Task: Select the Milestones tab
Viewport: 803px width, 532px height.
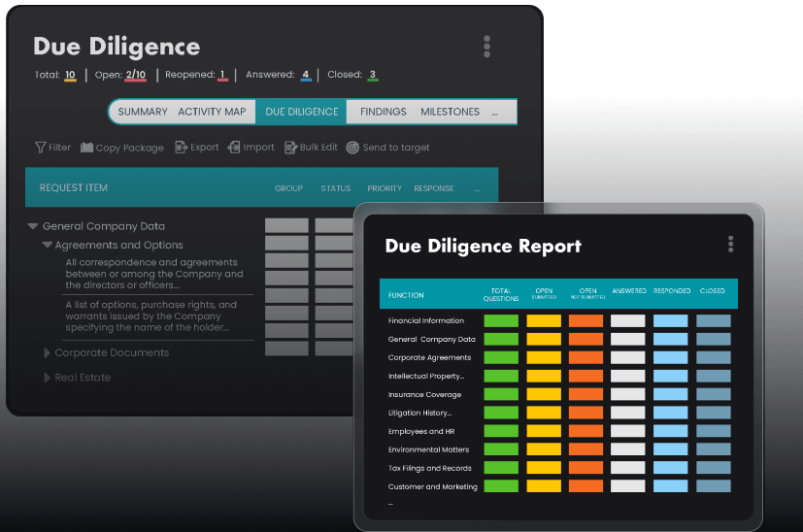Action: 450,112
